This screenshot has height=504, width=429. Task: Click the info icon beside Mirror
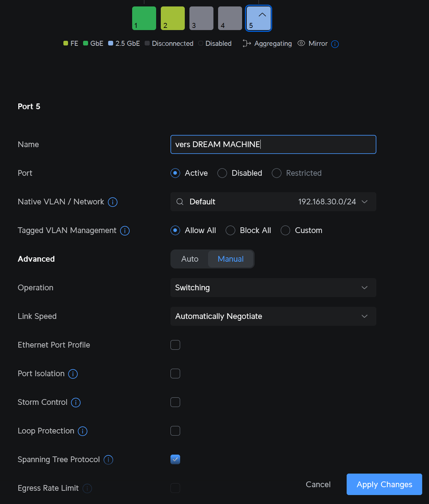335,44
